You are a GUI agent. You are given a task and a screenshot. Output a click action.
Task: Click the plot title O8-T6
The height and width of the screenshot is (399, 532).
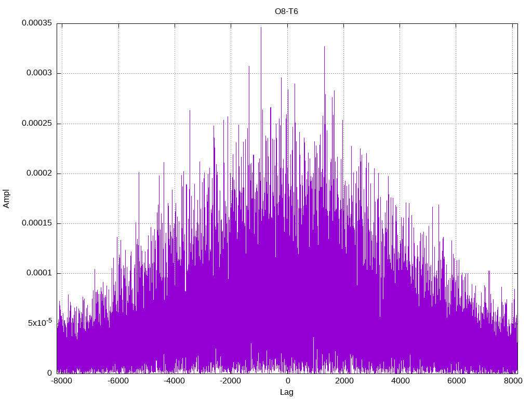coord(286,11)
